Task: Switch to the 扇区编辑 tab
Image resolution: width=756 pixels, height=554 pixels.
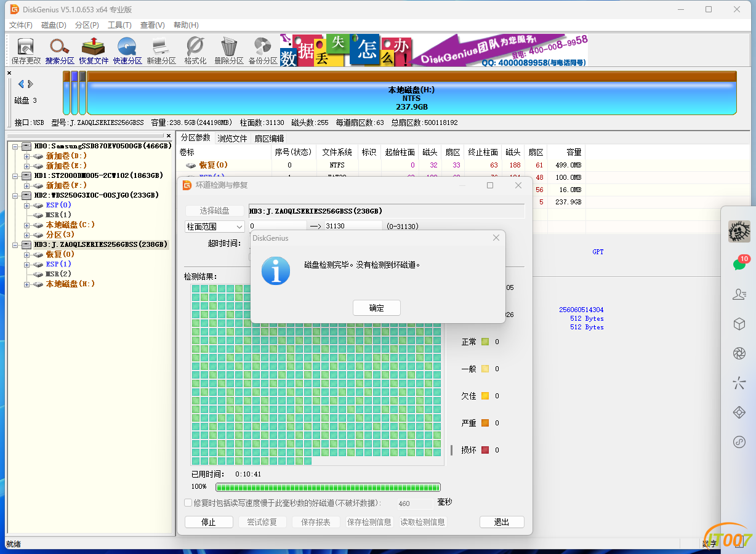Action: (268, 138)
